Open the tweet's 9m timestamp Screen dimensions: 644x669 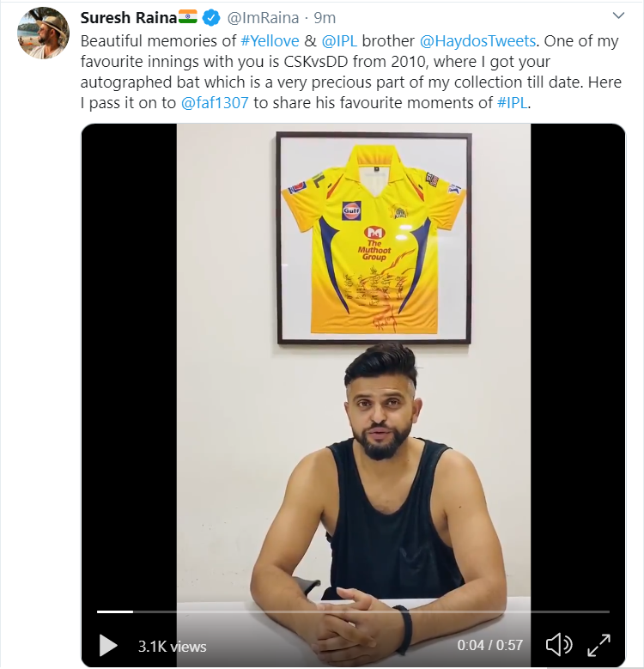tap(325, 18)
